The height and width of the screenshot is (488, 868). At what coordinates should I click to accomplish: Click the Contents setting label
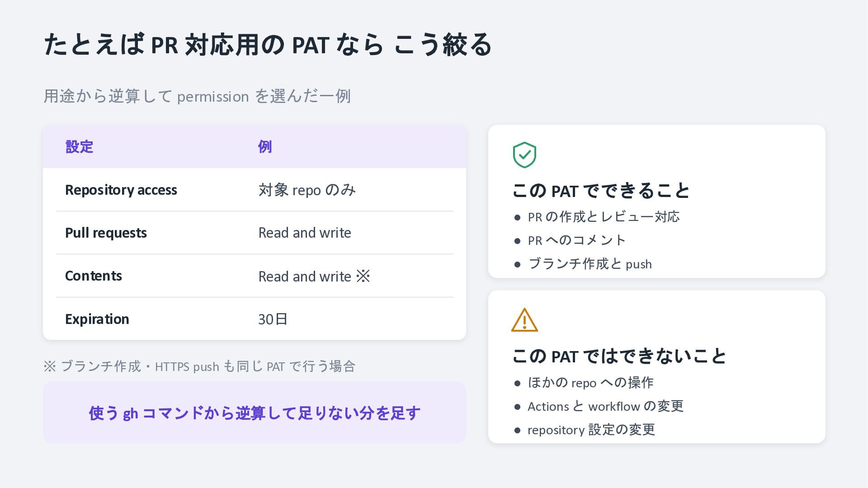point(94,276)
